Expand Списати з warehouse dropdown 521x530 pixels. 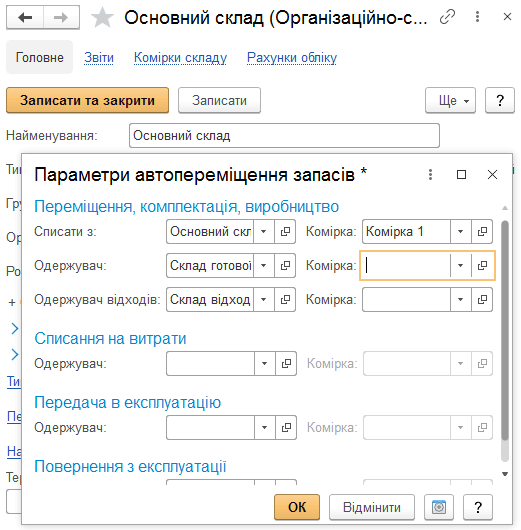click(x=264, y=232)
